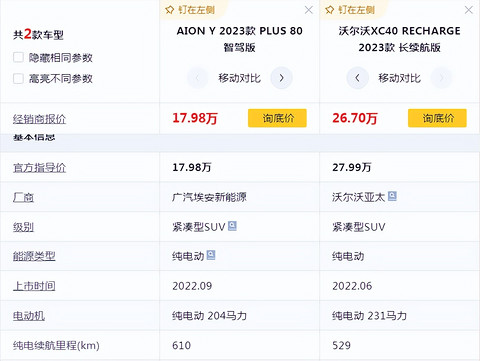Image resolution: width=480 pixels, height=361 pixels.
Task: Open 官方指导价 parameter link
Action: click(39, 167)
